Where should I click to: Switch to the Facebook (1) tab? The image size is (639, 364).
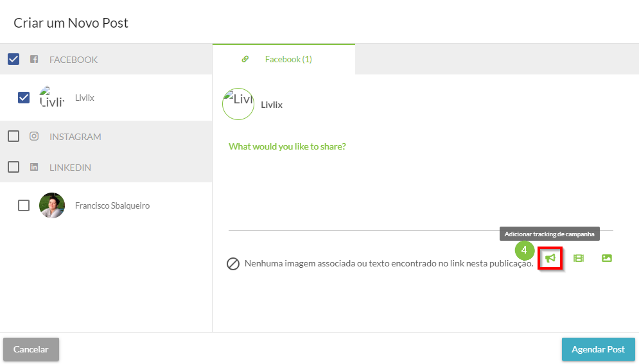coord(284,60)
